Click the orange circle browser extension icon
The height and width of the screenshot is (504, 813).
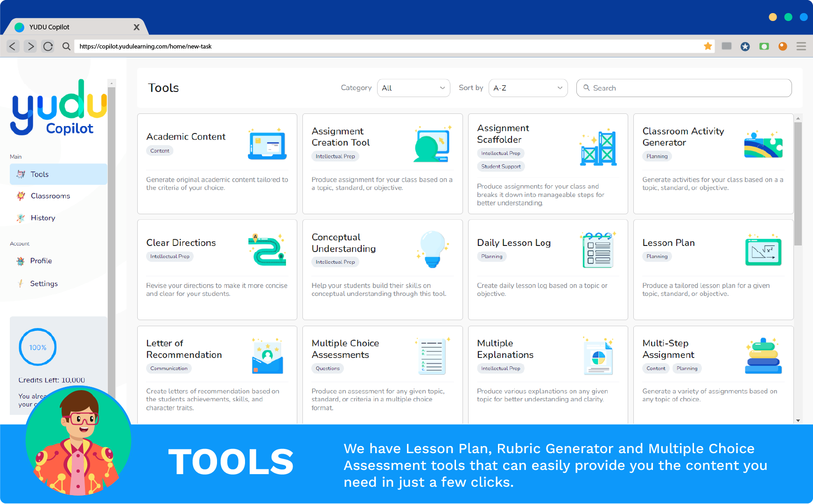tap(783, 46)
